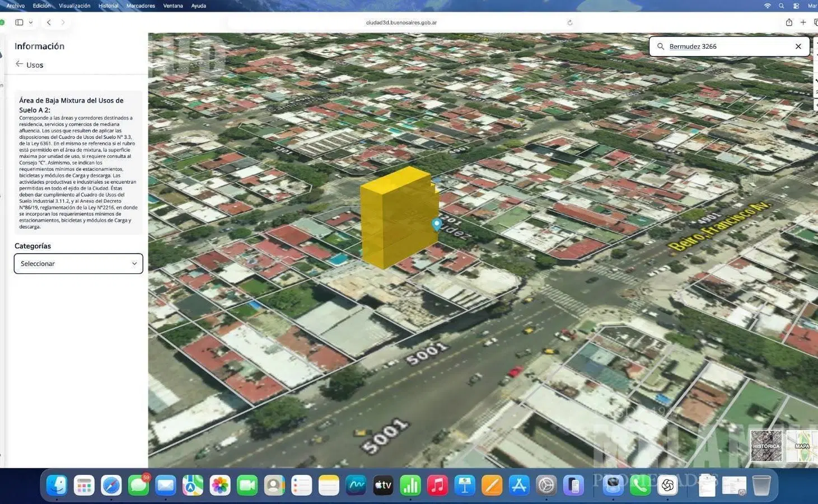Open App Store from the dock
Screen dimensions: 818x504
519,485
